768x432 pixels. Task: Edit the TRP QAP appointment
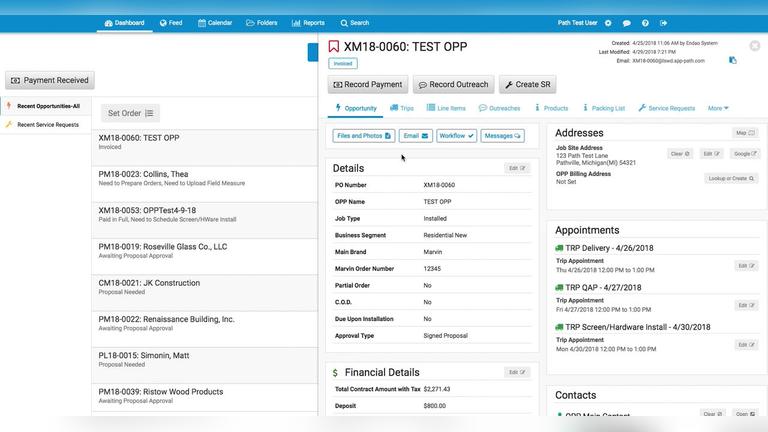(746, 305)
